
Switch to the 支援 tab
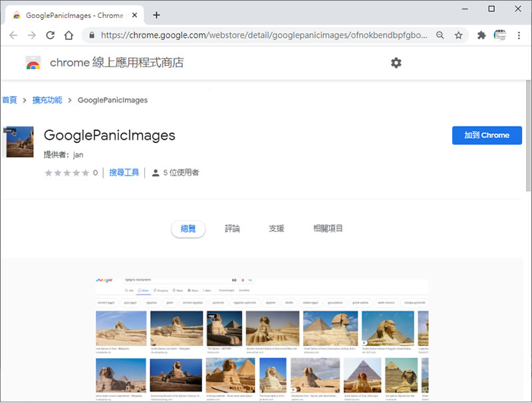(276, 229)
